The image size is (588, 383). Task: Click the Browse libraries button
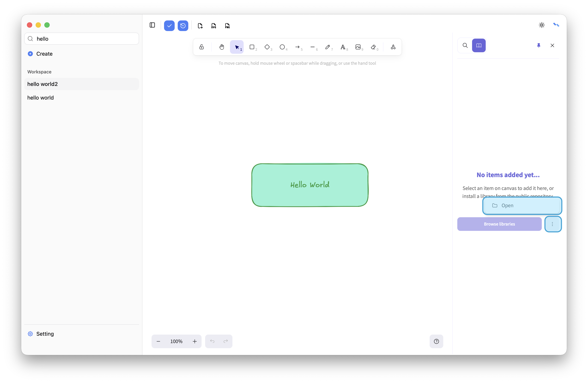pos(499,224)
